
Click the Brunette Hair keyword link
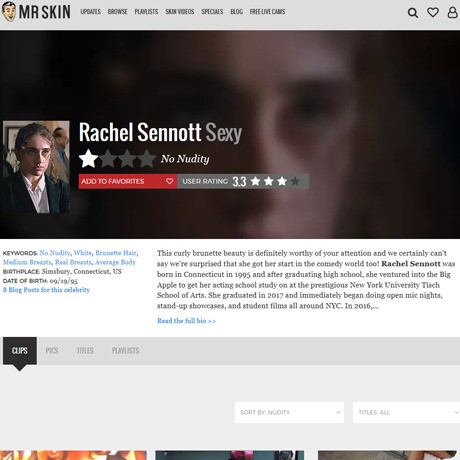pyautogui.click(x=116, y=253)
